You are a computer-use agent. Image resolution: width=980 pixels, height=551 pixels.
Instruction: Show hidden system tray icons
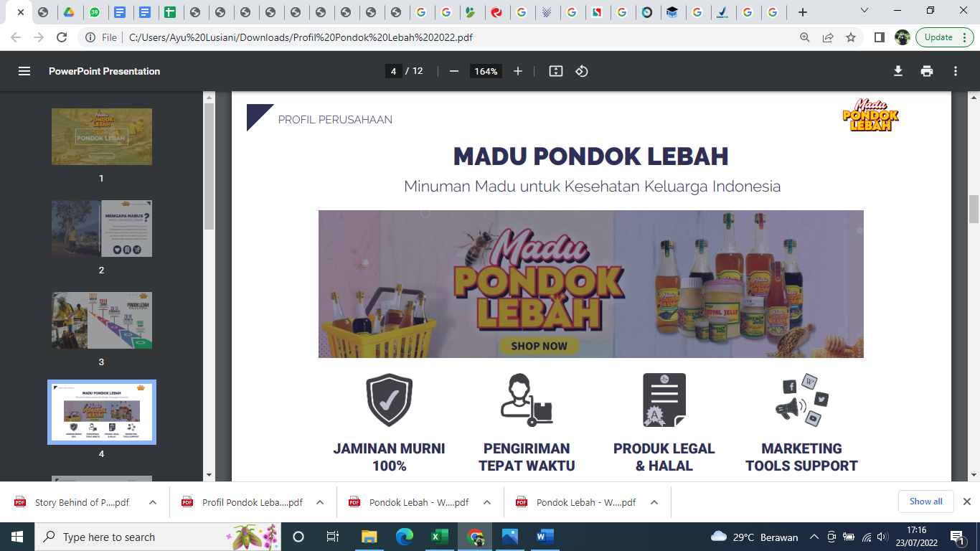pos(814,537)
